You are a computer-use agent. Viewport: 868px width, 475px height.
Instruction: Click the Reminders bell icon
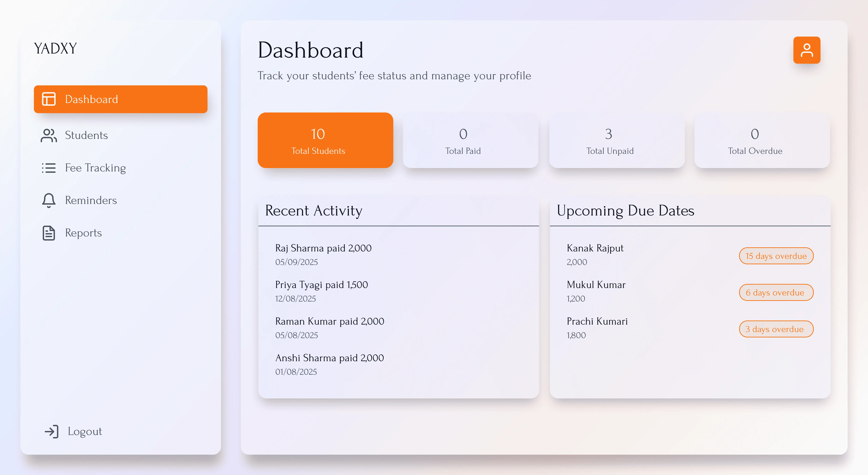tap(49, 200)
